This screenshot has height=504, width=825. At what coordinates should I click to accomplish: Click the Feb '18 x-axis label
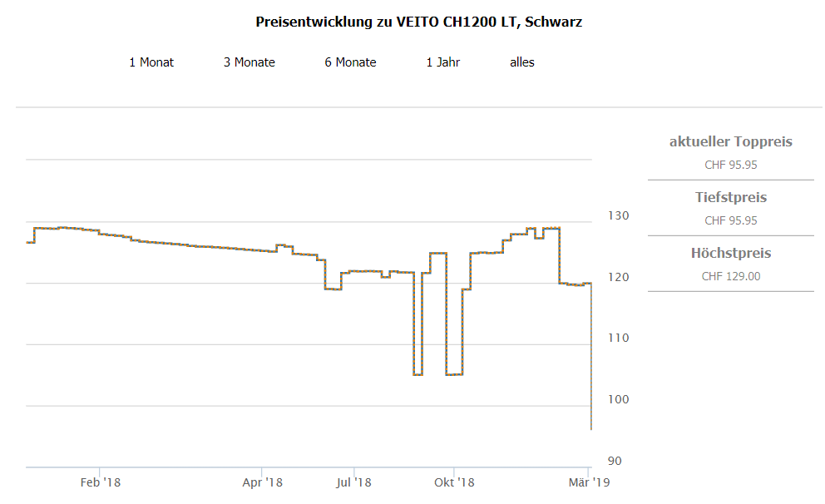pos(100,482)
